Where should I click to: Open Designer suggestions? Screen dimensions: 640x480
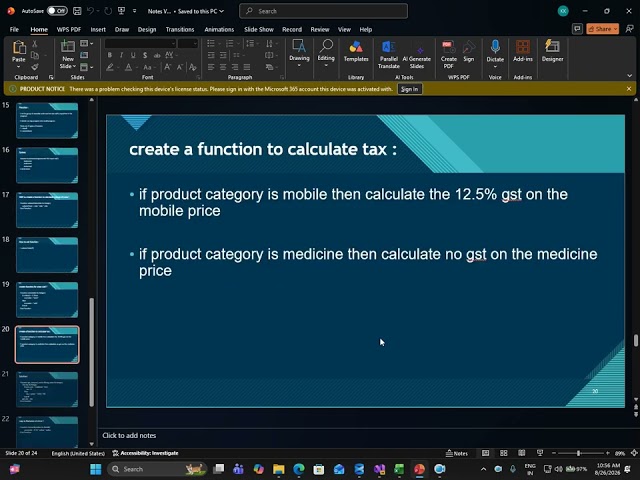coord(553,51)
